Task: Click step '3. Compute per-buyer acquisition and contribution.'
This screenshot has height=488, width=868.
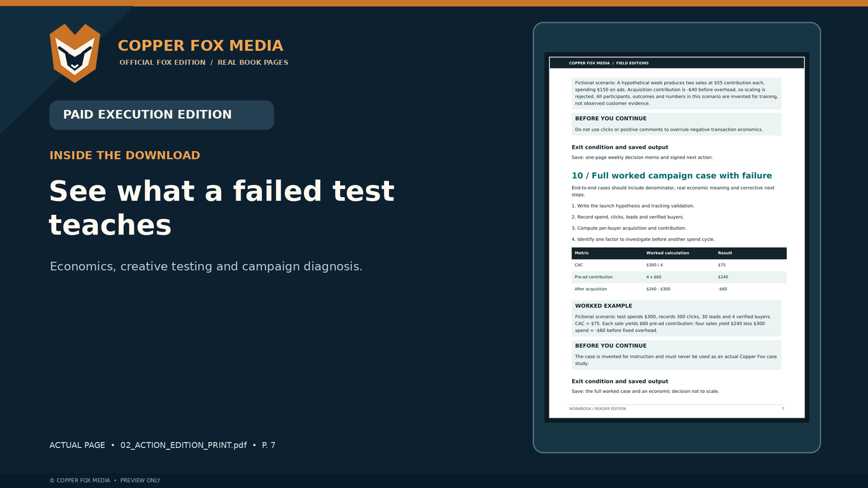Action: [629, 228]
